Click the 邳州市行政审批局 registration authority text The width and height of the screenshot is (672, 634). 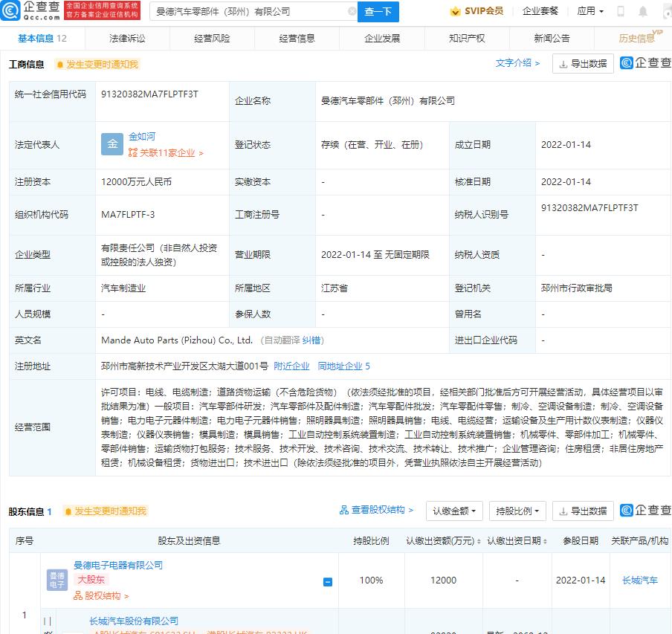pos(576,288)
